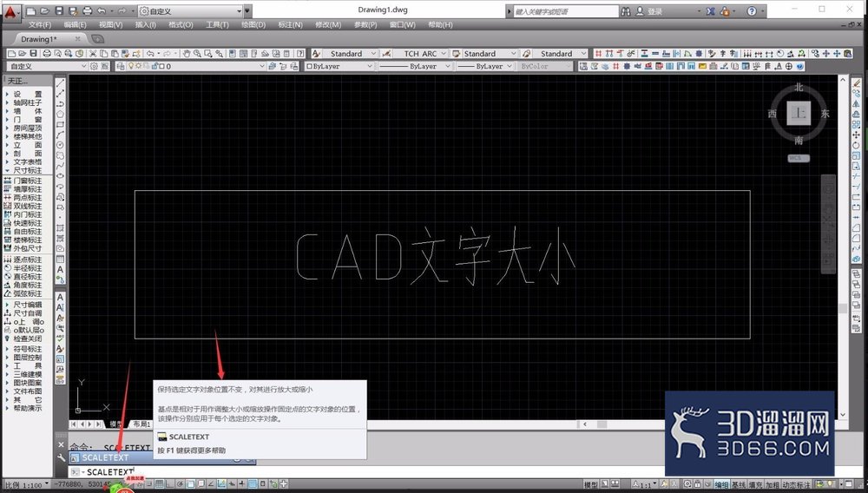
Task: Click the Open file icon in quick access toolbar
Action: (45, 11)
